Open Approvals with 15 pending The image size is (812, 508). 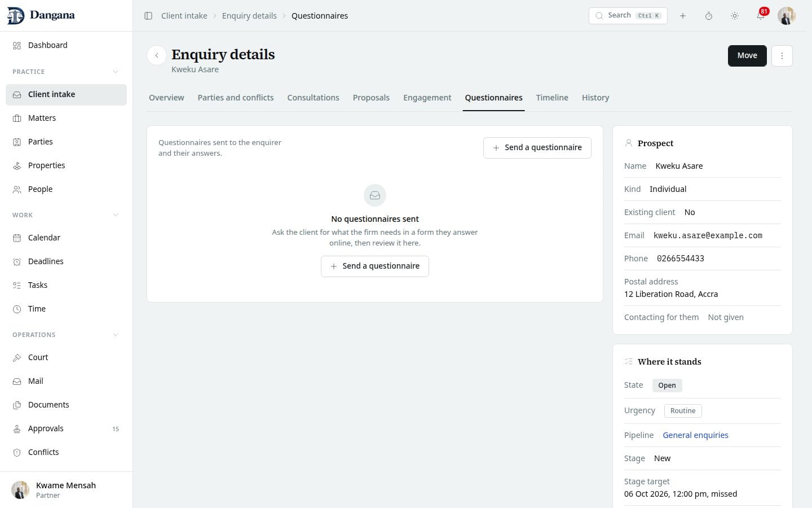66,428
